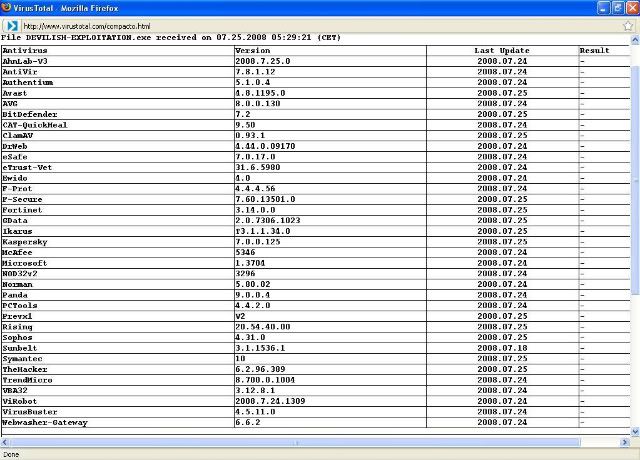Select the AhnLab-V3 antivirus row name

25,61
